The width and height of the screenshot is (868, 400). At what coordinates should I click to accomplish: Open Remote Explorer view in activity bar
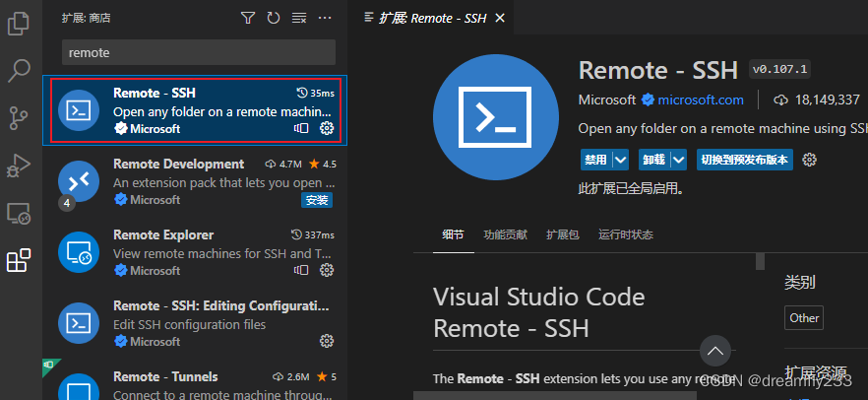click(19, 213)
